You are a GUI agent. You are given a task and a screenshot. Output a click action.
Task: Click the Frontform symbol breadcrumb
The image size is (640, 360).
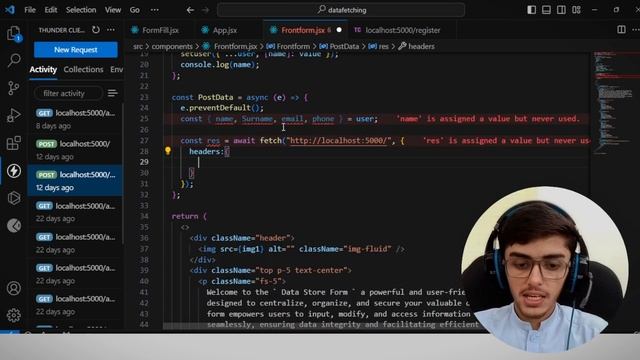pos(289,47)
